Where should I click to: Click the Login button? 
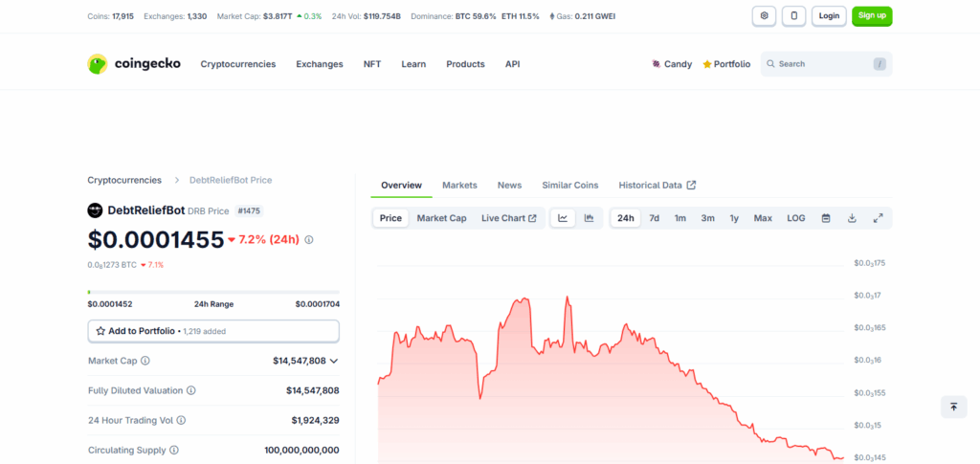[x=829, y=15]
